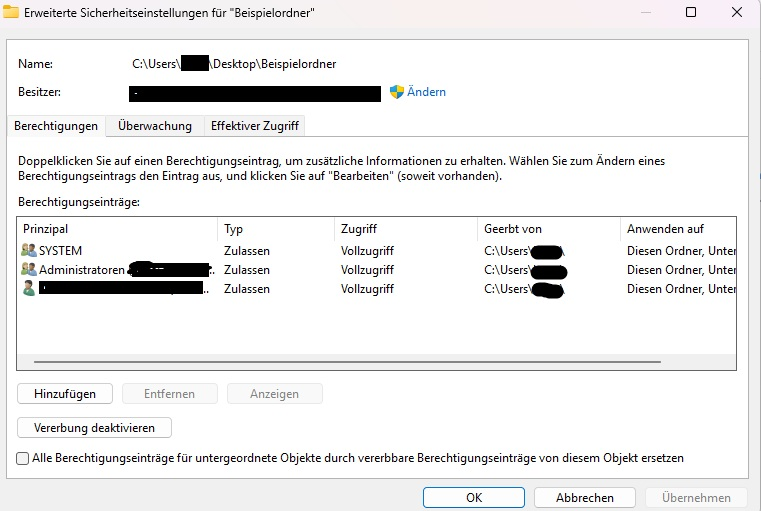Image resolution: width=761 pixels, height=511 pixels.
Task: Click Vollzugriff in the third user row
Action: tap(367, 289)
